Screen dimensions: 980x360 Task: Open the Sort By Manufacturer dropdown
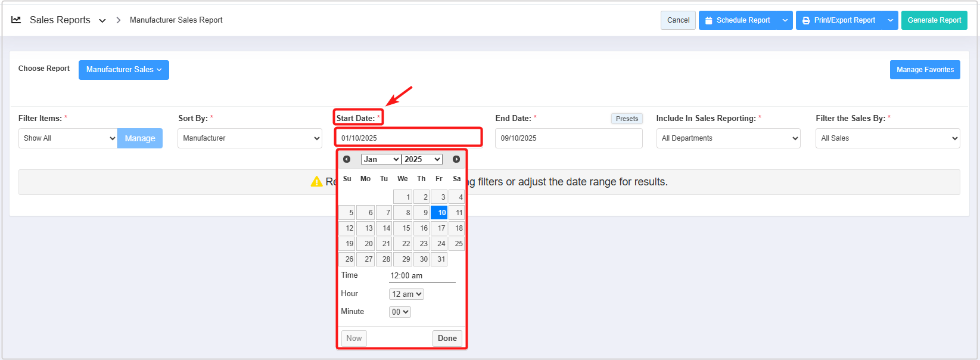[250, 138]
